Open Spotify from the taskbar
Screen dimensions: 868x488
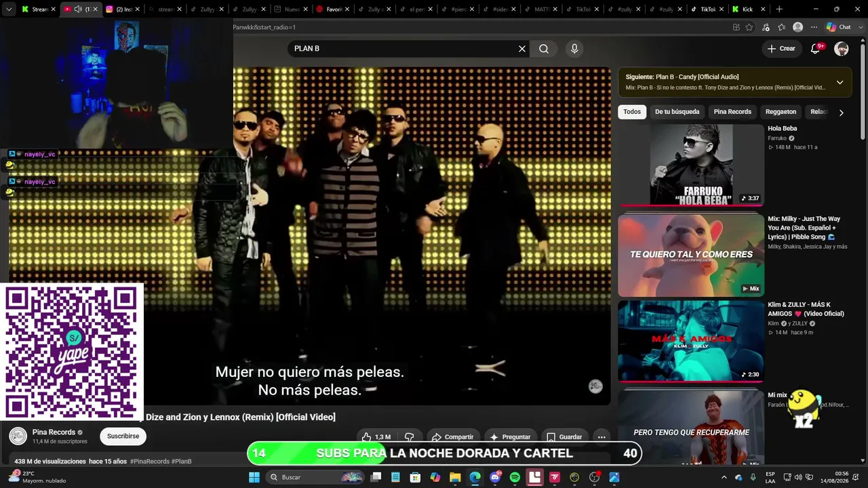coord(515,477)
